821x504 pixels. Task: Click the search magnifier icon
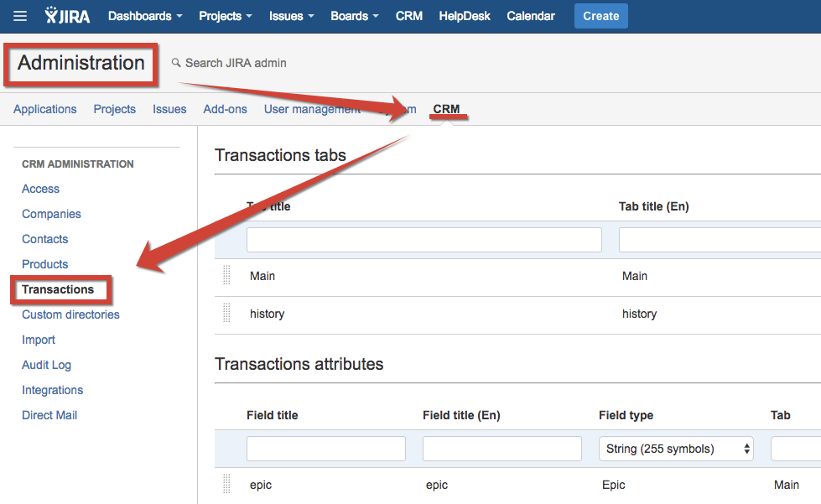(176, 63)
